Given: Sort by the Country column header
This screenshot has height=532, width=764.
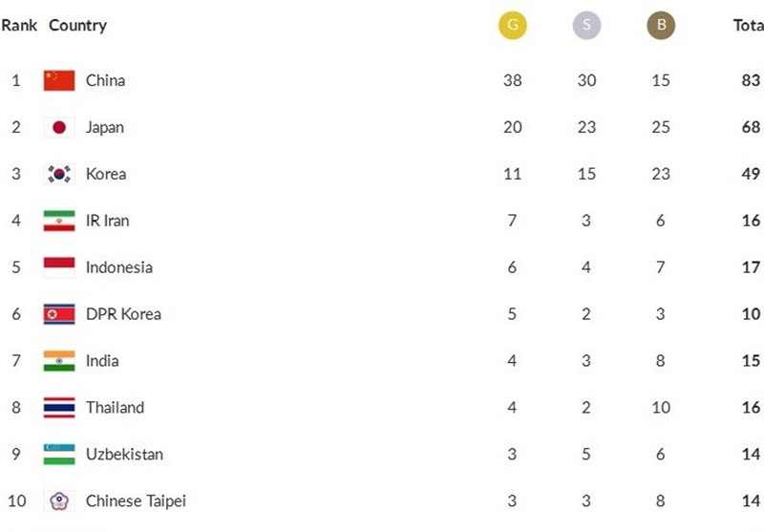Looking at the screenshot, I should tap(78, 26).
